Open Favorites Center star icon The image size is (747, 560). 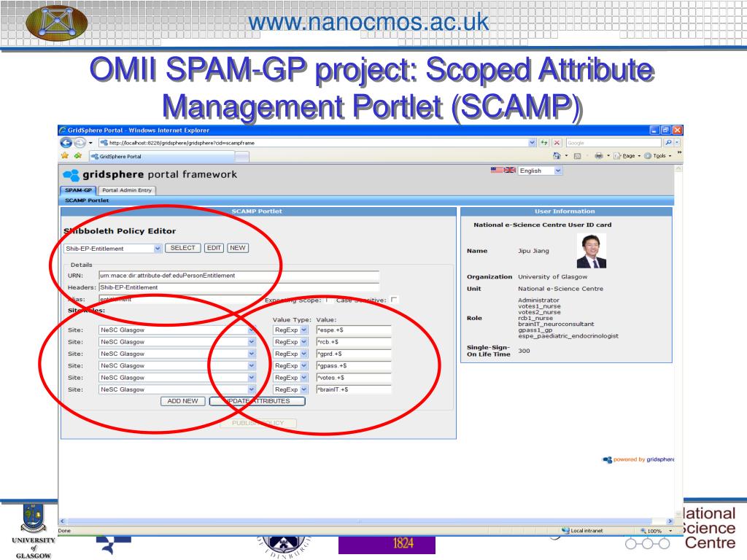click(65, 156)
